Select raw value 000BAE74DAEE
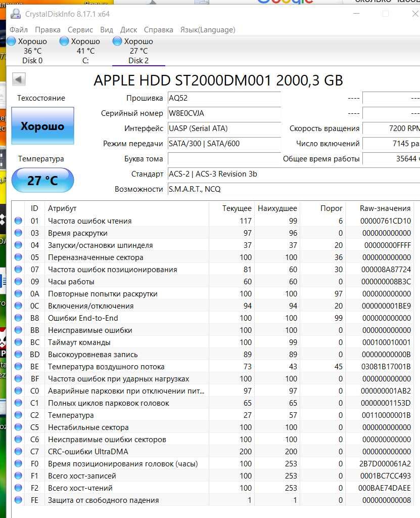 pos(385,488)
